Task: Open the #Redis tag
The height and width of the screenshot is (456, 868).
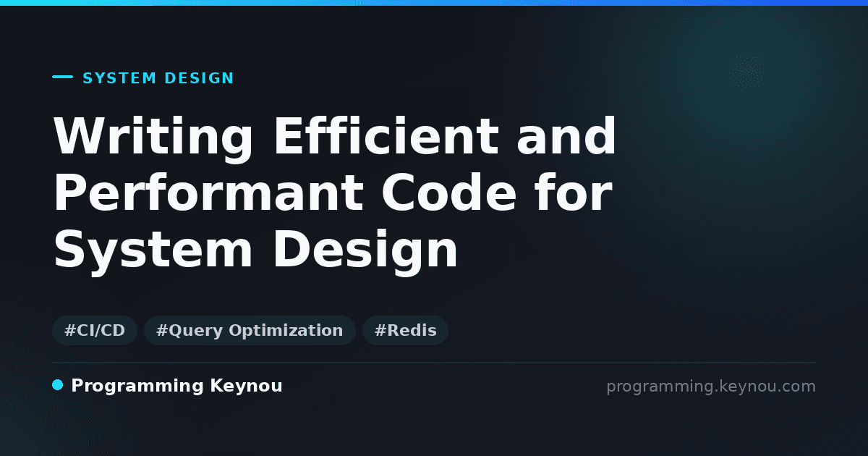Action: pos(405,331)
